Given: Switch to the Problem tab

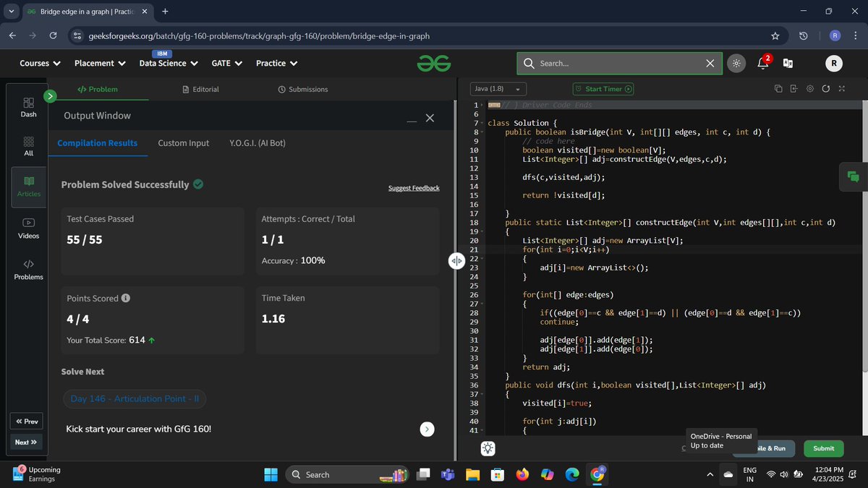Looking at the screenshot, I should point(98,89).
